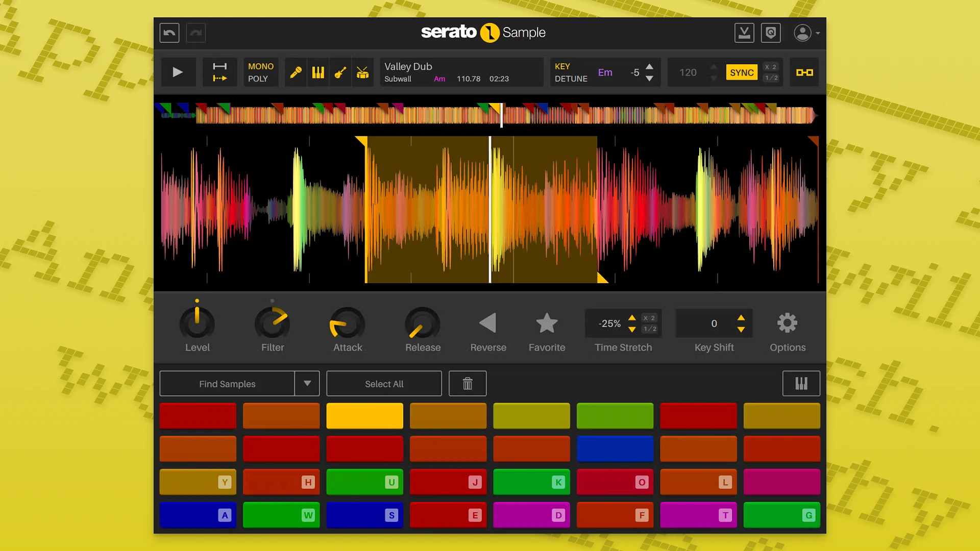Toggle between MONO and POLY mode
Screen dimensions: 980x551
260,72
